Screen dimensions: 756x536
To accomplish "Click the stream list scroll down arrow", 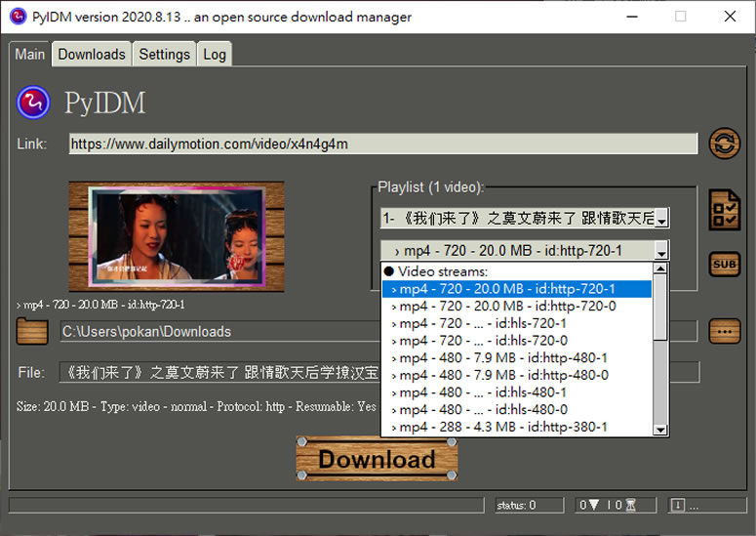I will coord(660,430).
